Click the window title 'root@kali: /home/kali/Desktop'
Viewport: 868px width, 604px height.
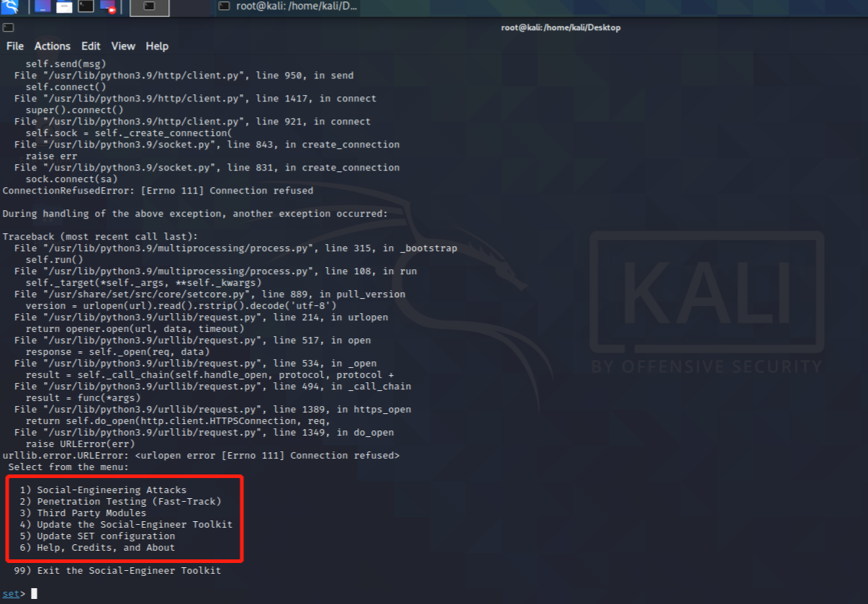coord(561,27)
